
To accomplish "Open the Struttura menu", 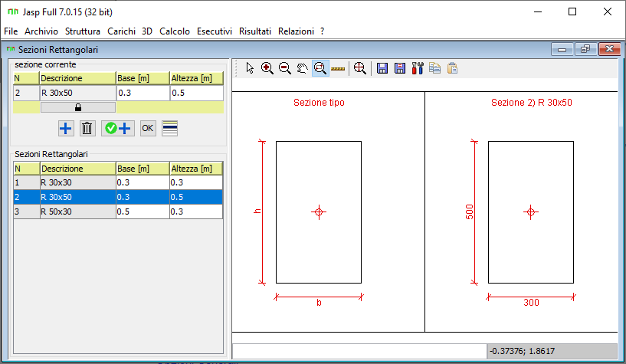I will [x=83, y=31].
